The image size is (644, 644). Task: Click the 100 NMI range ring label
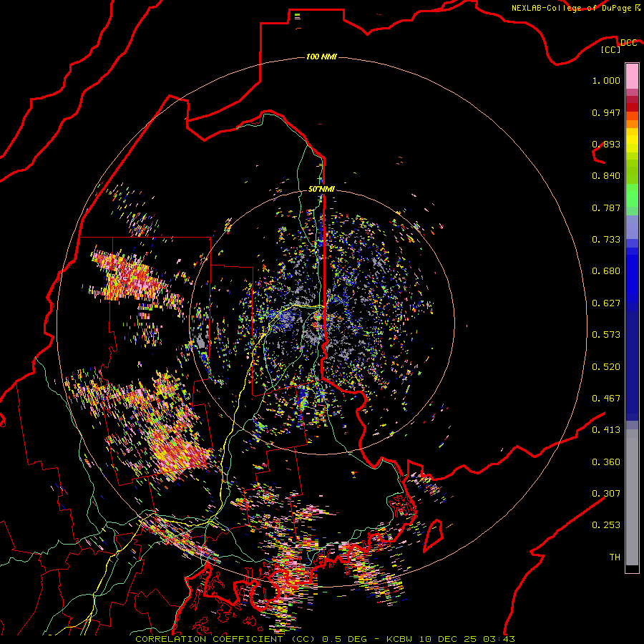coord(321,57)
